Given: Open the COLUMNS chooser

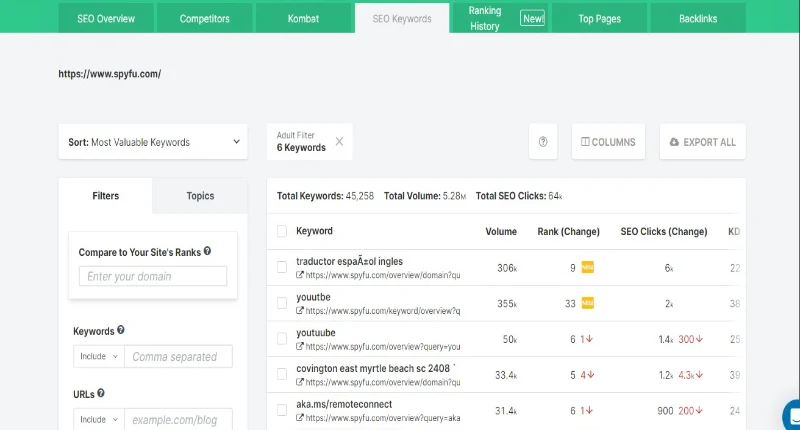Looking at the screenshot, I should pos(608,142).
